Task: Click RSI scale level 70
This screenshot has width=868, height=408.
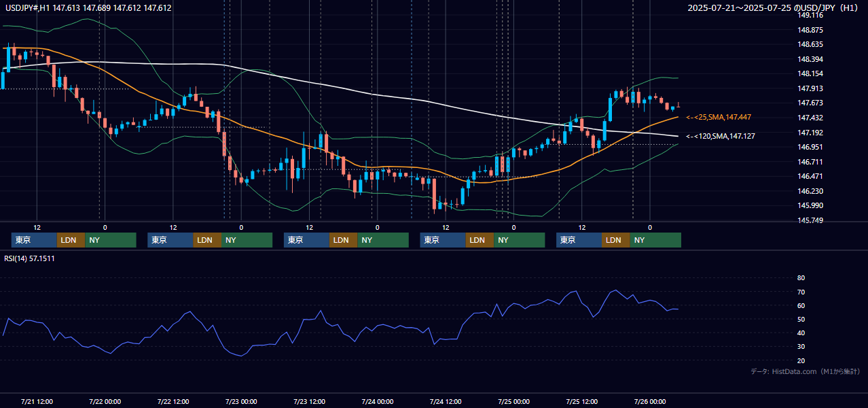Action: pyautogui.click(x=801, y=292)
